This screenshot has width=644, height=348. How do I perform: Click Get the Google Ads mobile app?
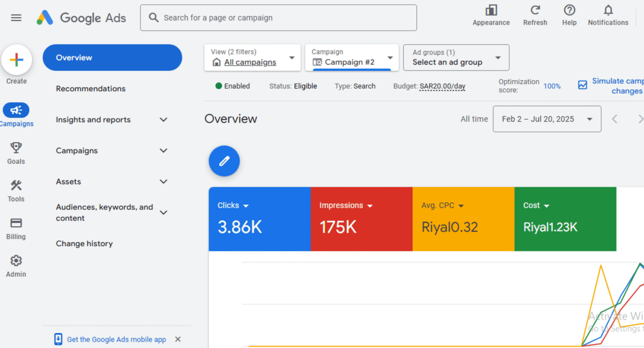116,339
